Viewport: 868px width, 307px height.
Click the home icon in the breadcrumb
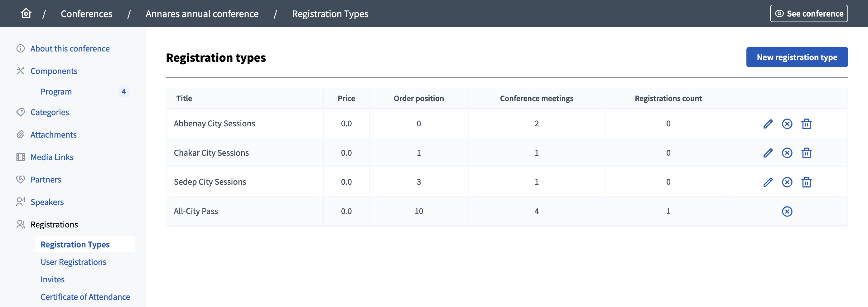(x=26, y=13)
